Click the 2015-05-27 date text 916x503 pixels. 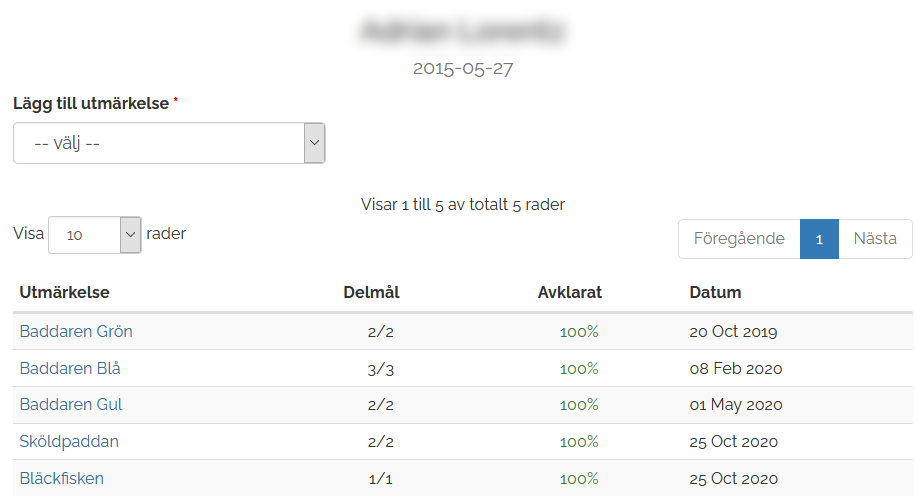pos(463,68)
